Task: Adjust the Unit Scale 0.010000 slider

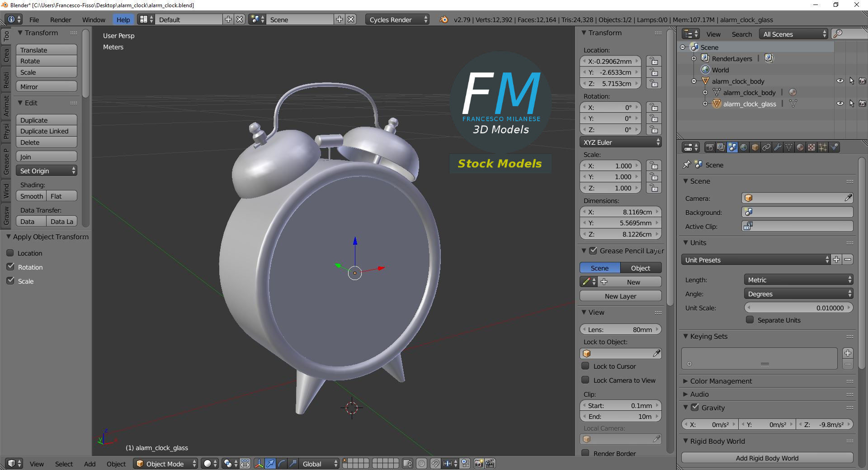Action: (x=798, y=308)
